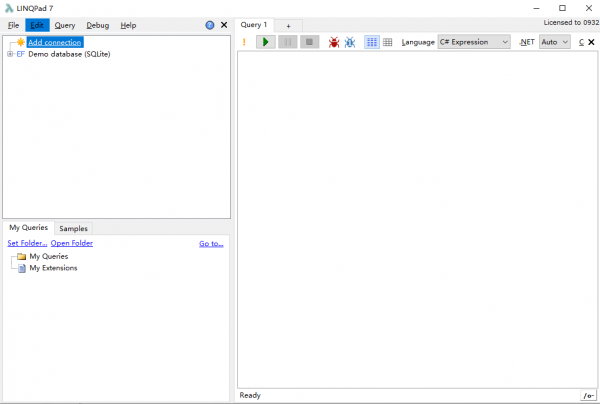Open the Edit menu
Viewport: 600px width, 404px height.
click(37, 25)
